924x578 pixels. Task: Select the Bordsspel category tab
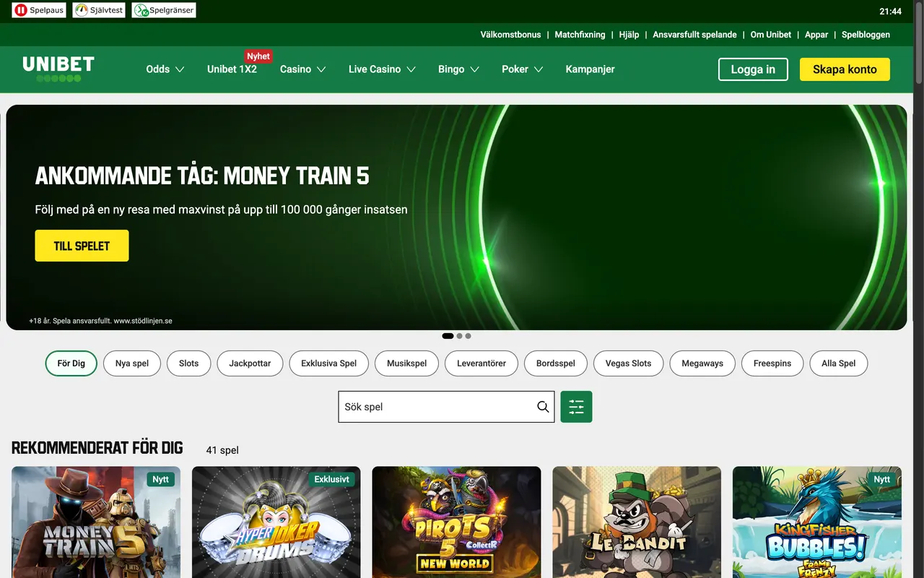[x=556, y=363]
